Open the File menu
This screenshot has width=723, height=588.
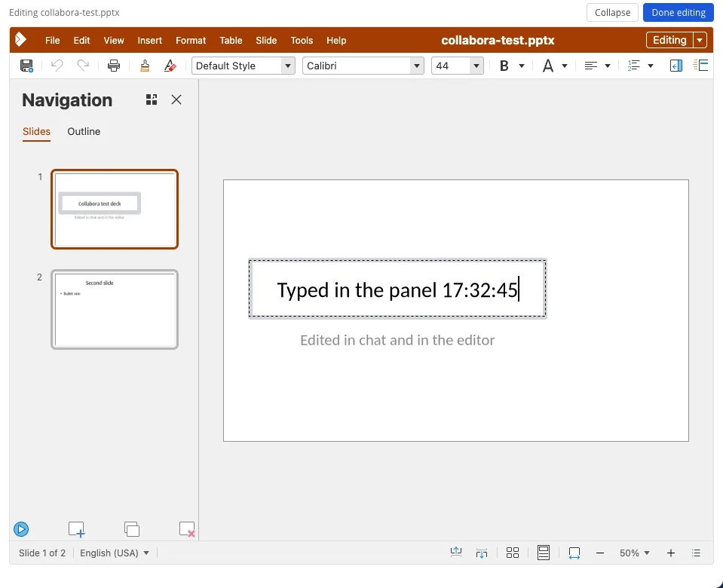53,41
